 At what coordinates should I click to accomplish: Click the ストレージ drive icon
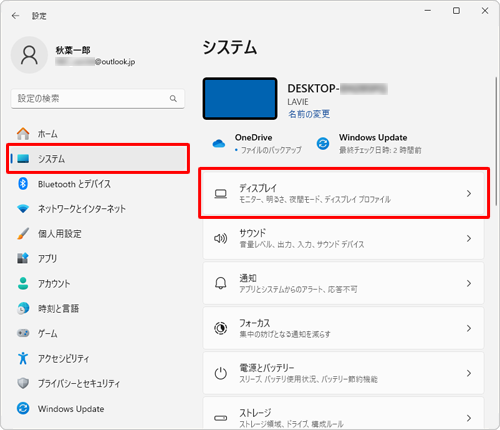221,418
